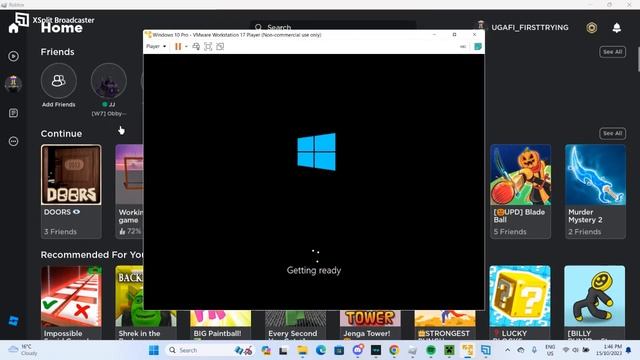Open the Murder Mystery 2 game tile

tap(595, 191)
